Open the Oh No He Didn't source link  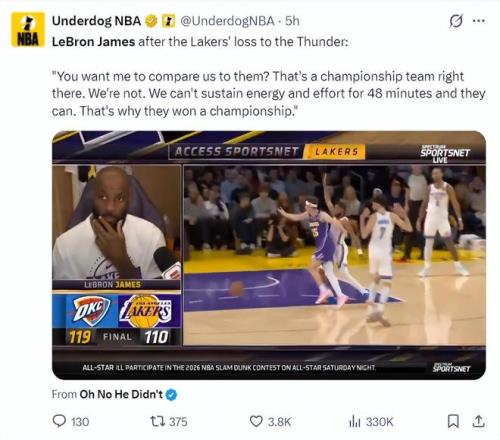pyautogui.click(x=121, y=394)
